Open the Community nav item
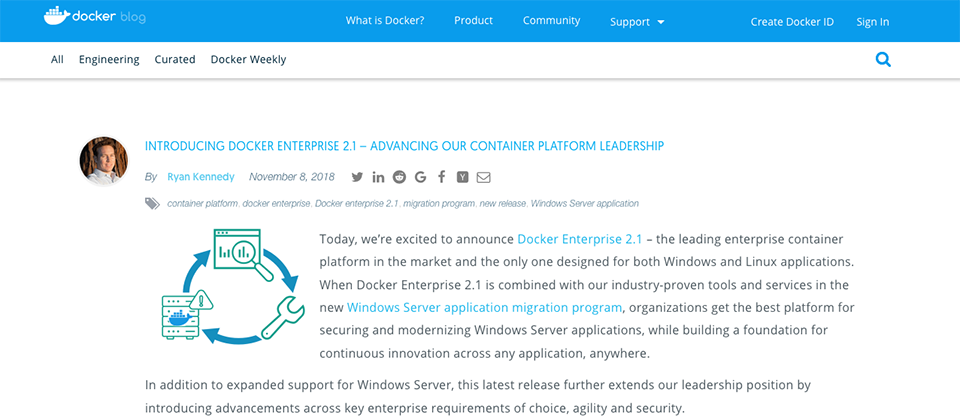This screenshot has width=960, height=420. (x=551, y=21)
